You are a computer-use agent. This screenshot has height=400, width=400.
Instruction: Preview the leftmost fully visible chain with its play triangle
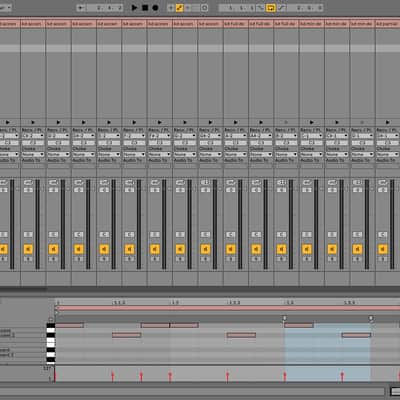coord(33,122)
